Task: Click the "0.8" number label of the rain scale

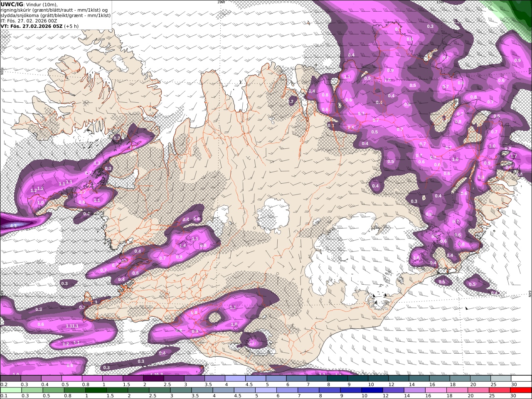Action: (x=67, y=397)
